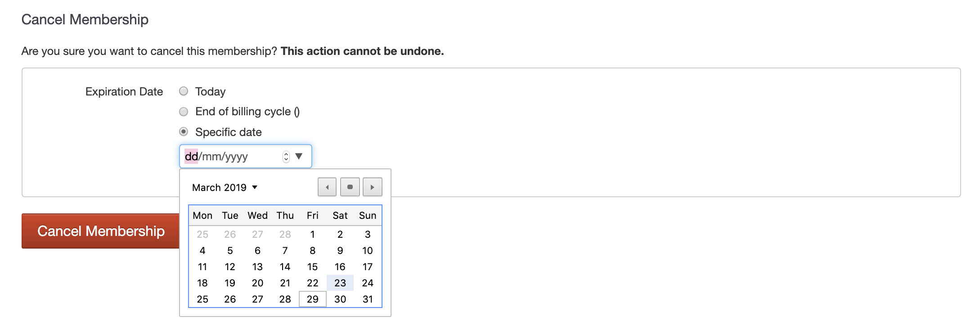Image resolution: width=980 pixels, height=326 pixels.
Task: Choose March 1 in the calendar
Action: [x=312, y=235]
